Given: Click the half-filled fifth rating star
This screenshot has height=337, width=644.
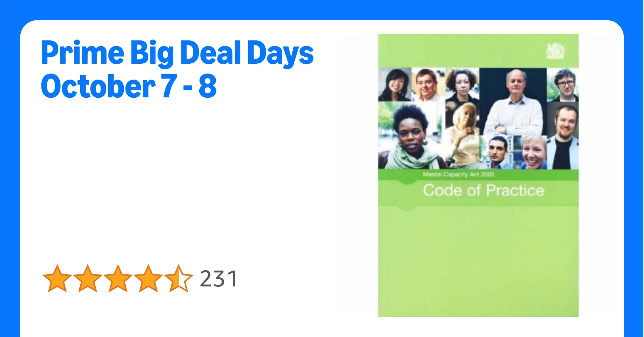Looking at the screenshot, I should (178, 278).
